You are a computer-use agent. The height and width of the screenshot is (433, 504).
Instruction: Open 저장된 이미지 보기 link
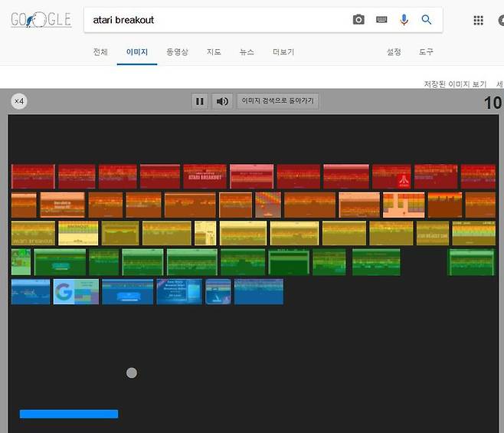[455, 84]
